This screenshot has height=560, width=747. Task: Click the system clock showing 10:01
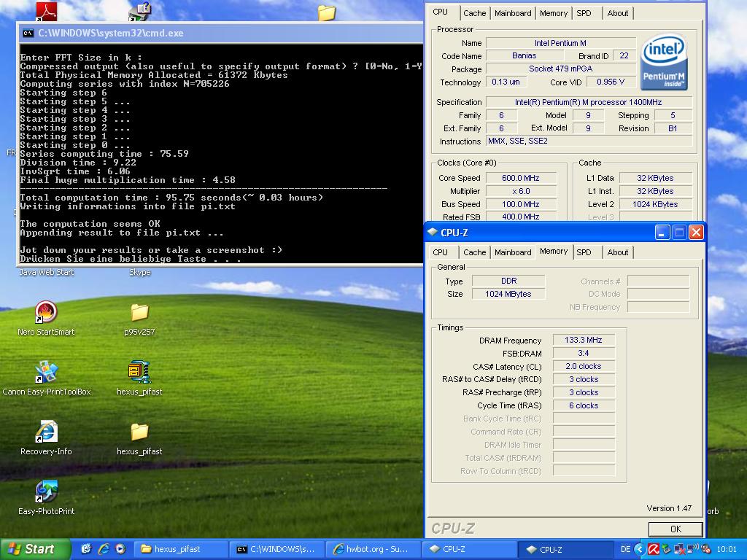point(727,549)
